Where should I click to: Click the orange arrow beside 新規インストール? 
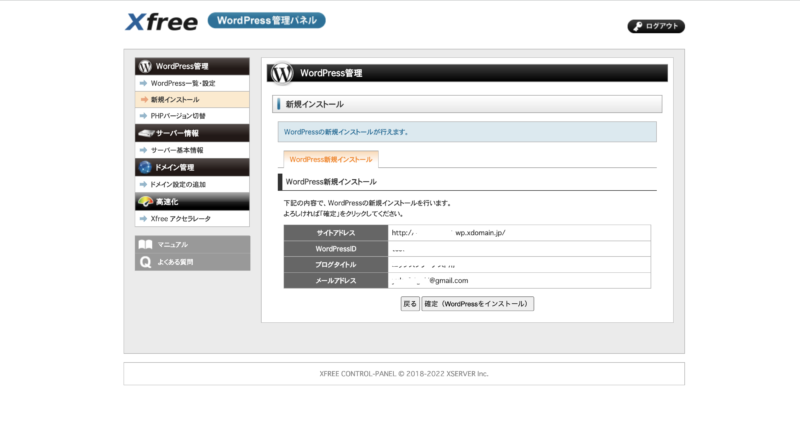click(144, 100)
